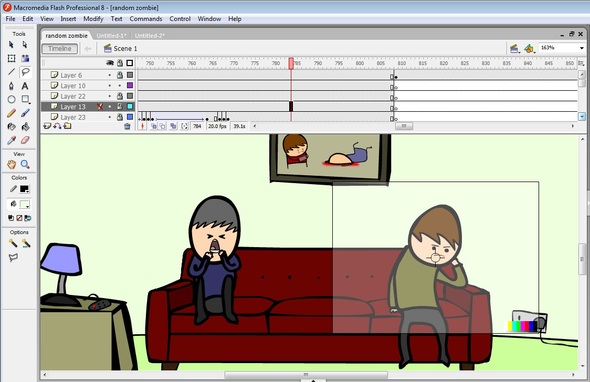Viewport: 590px width, 382px height.
Task: Select the Lasso tool
Action: [x=25, y=72]
